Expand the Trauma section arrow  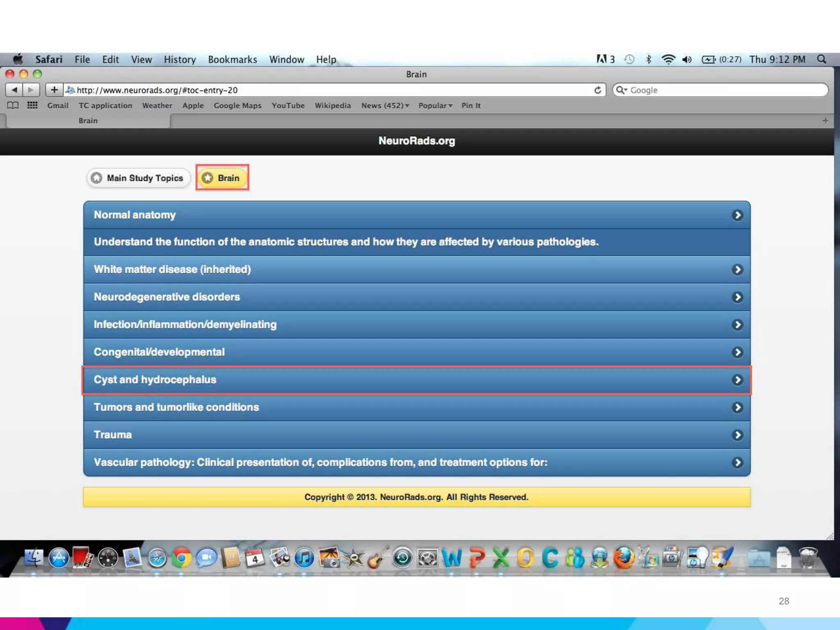(737, 435)
